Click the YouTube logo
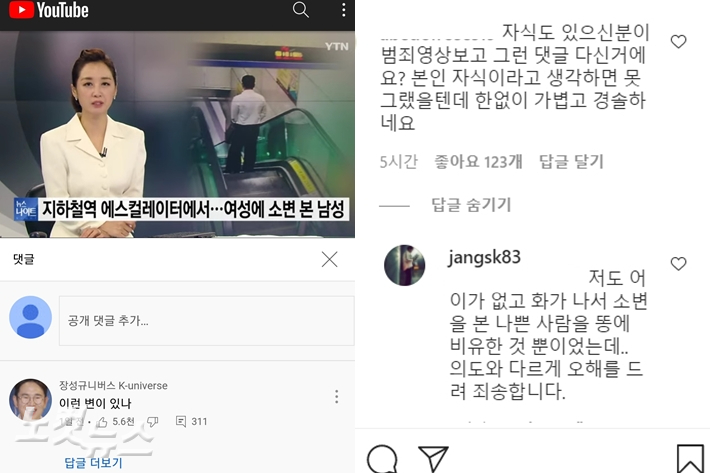Viewport: 710px width, 473px height. (49, 10)
